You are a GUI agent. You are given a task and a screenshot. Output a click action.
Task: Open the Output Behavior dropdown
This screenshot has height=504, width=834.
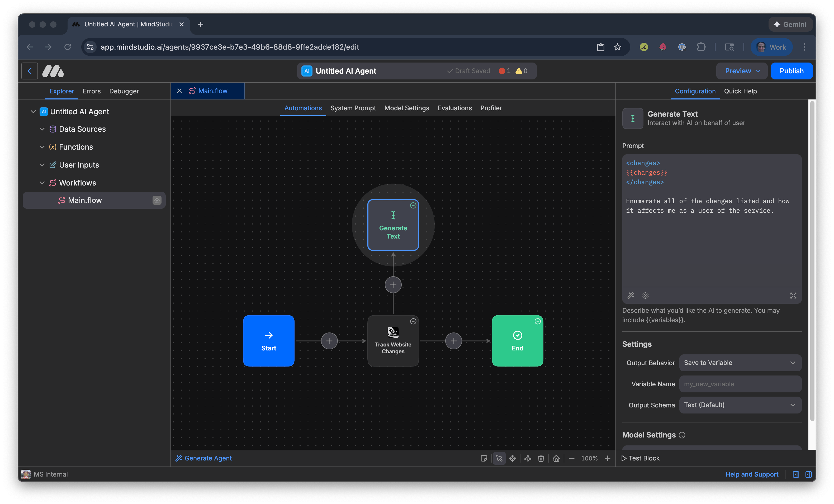(740, 363)
